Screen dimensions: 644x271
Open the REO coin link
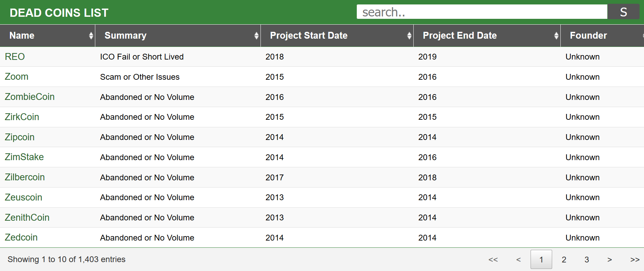(15, 57)
